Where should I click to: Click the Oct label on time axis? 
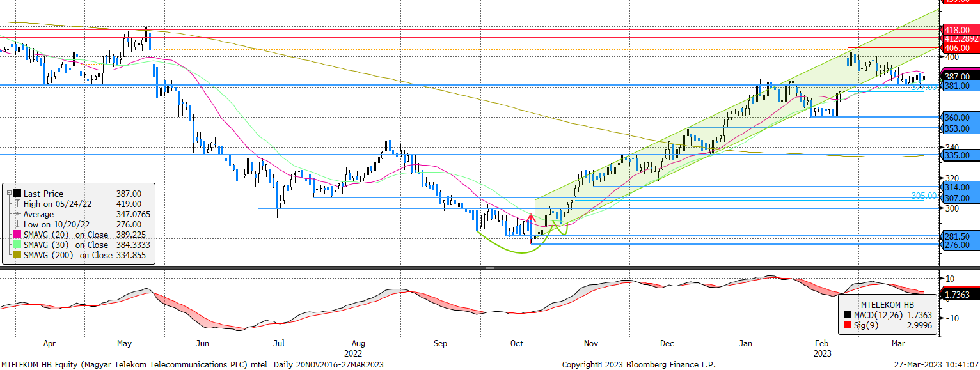pos(516,344)
